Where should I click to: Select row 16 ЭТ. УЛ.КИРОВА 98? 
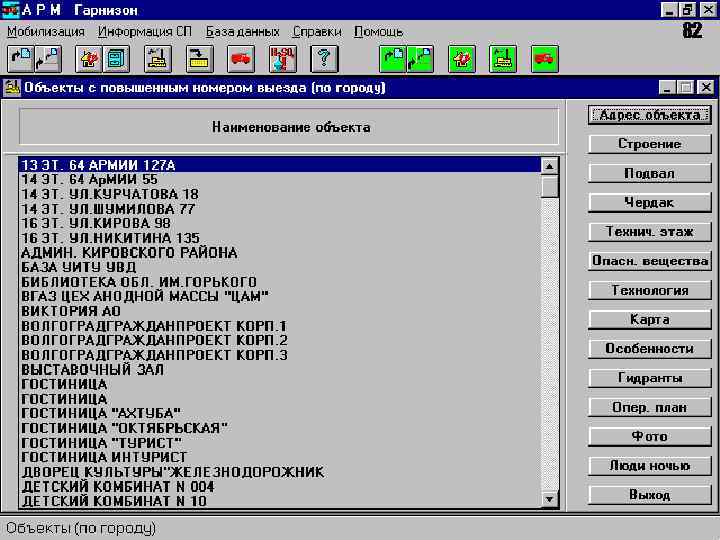click(280, 224)
